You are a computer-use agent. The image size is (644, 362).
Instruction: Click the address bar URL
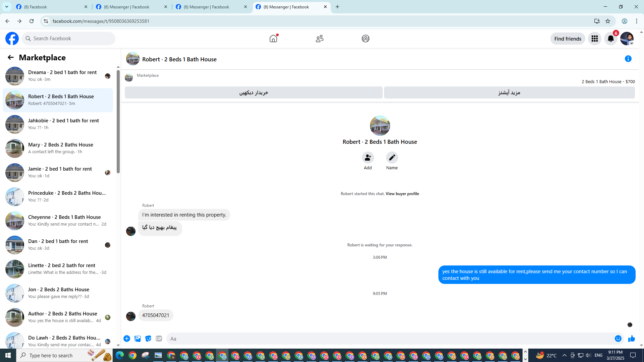[x=101, y=21]
